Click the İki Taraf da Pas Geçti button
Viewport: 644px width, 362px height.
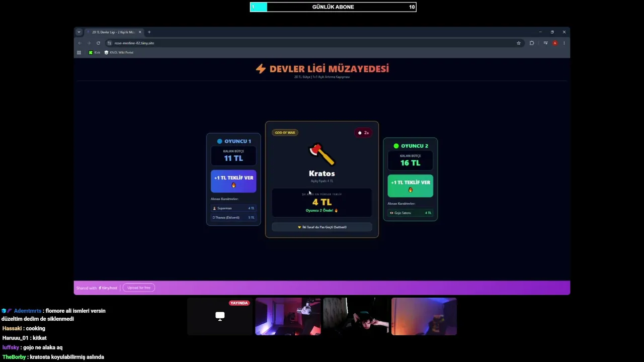(x=322, y=227)
